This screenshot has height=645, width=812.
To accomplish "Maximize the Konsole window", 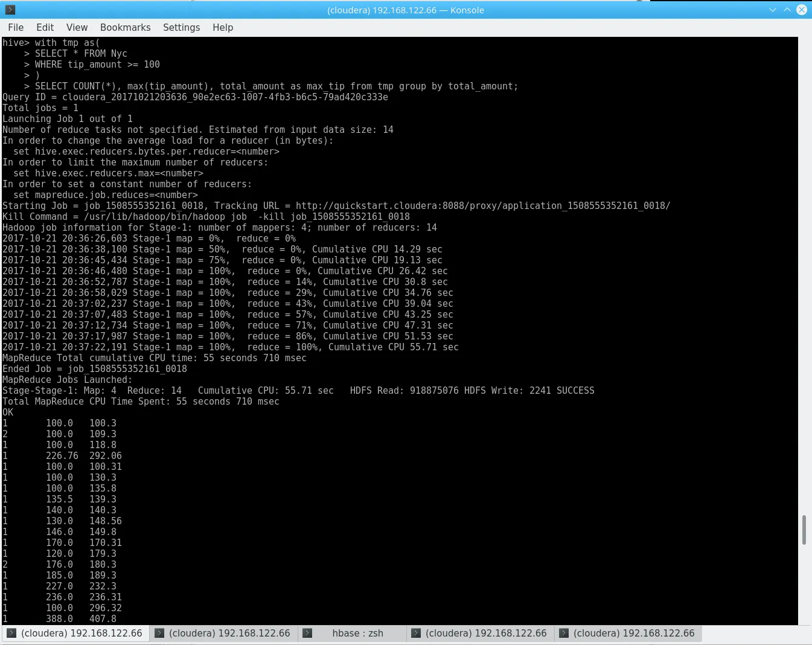I will 787,10.
